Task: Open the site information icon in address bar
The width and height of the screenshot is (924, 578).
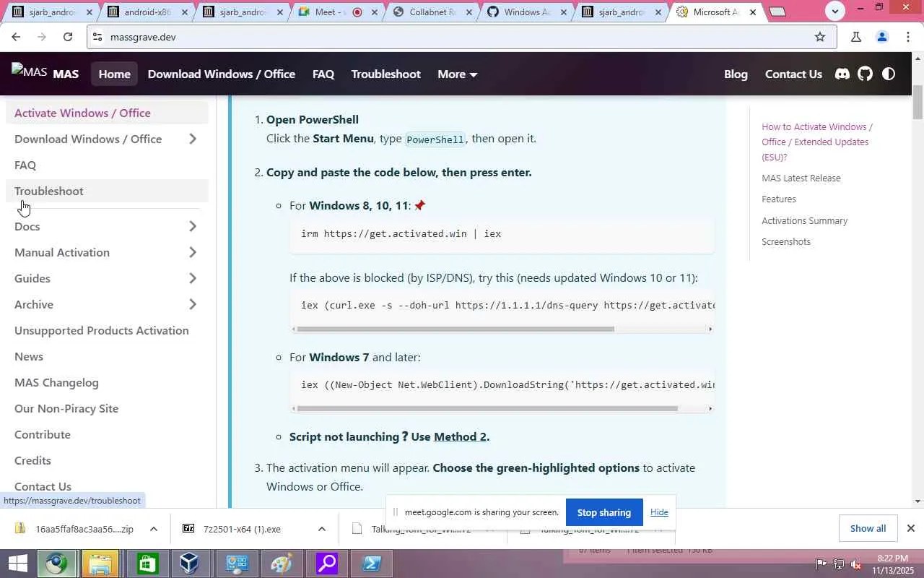Action: pos(98,37)
